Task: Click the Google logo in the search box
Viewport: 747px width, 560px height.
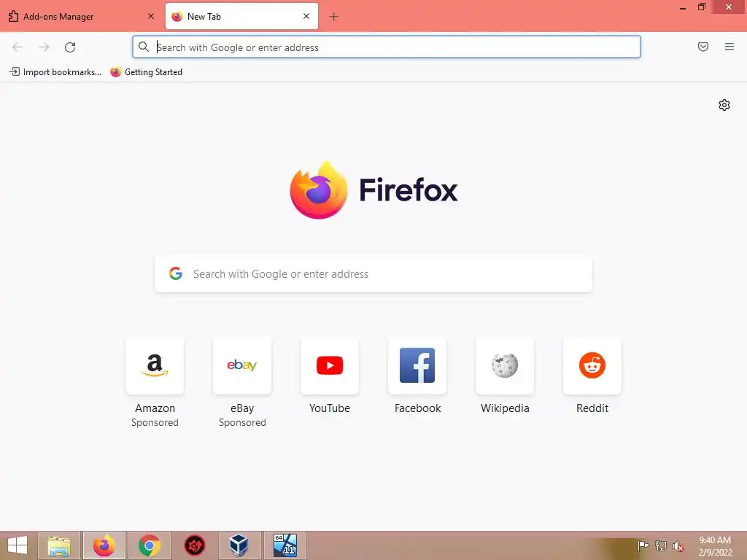Action: pos(176,273)
